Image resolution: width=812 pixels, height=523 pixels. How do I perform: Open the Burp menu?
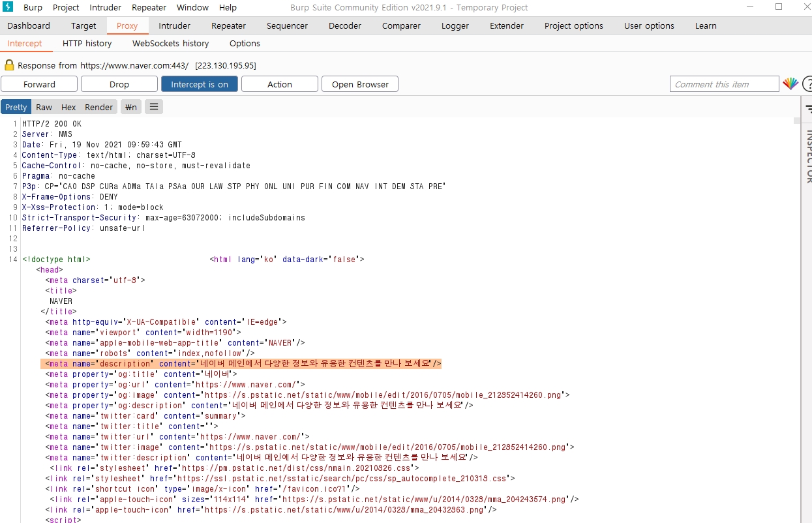click(x=33, y=7)
